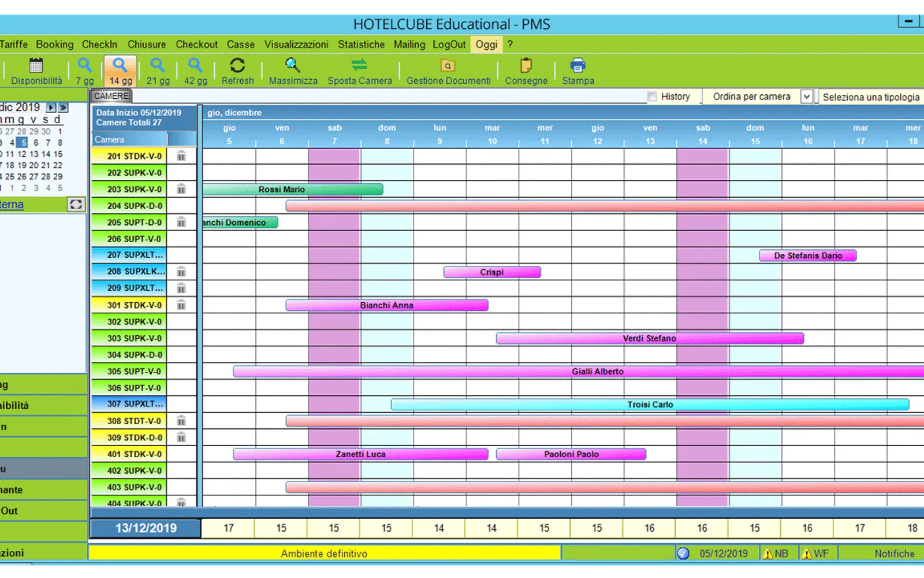
Task: Select the Verdi Stefano reservation bar
Action: pos(650,339)
